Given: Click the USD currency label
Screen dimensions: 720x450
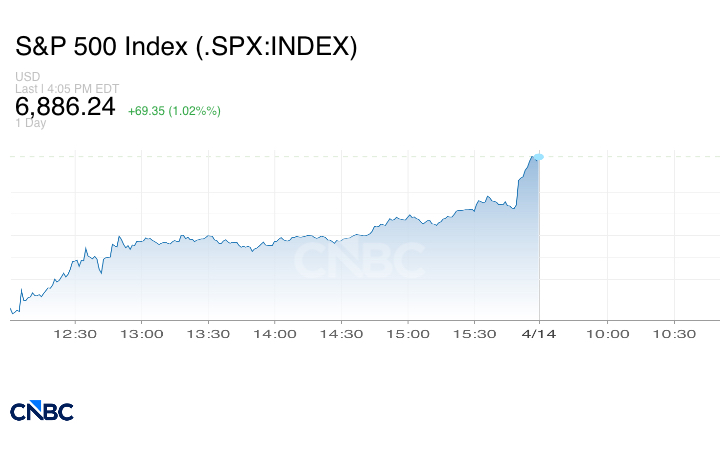Looking at the screenshot, I should click(27, 77).
